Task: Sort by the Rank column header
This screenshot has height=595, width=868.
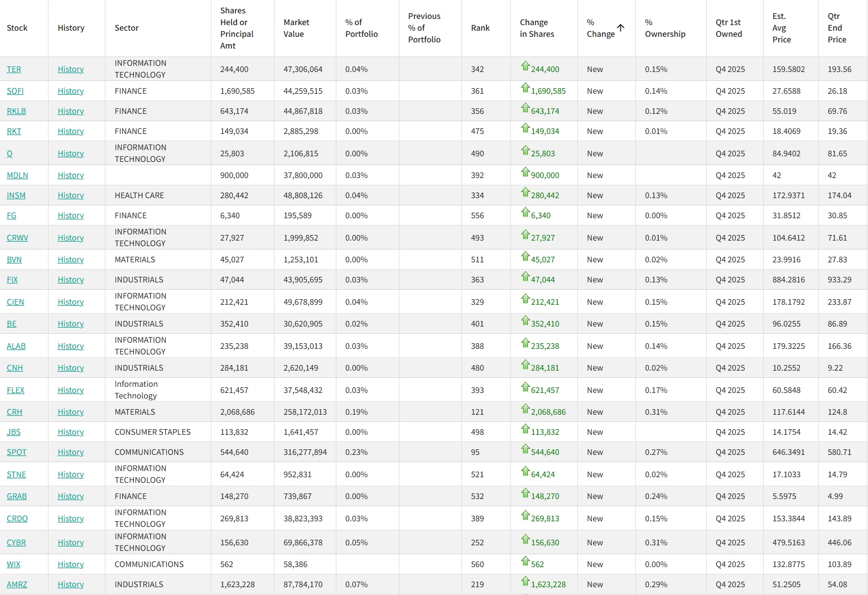Action: tap(480, 28)
